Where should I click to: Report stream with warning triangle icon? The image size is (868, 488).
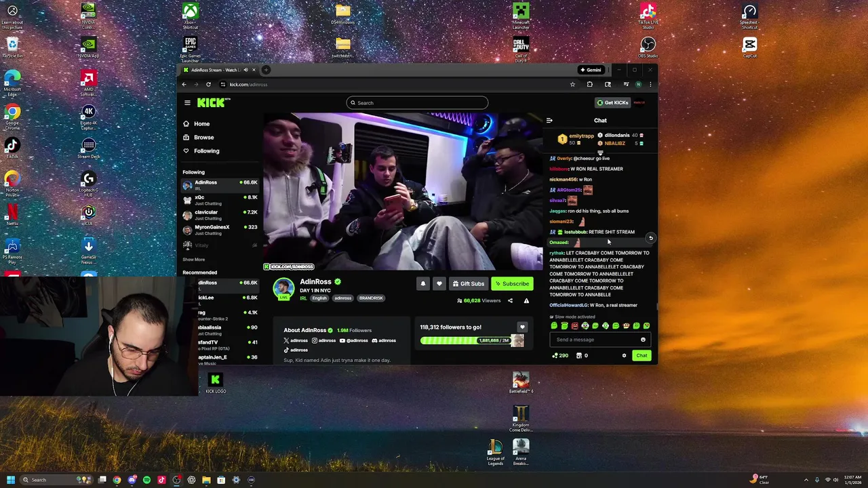(x=526, y=301)
